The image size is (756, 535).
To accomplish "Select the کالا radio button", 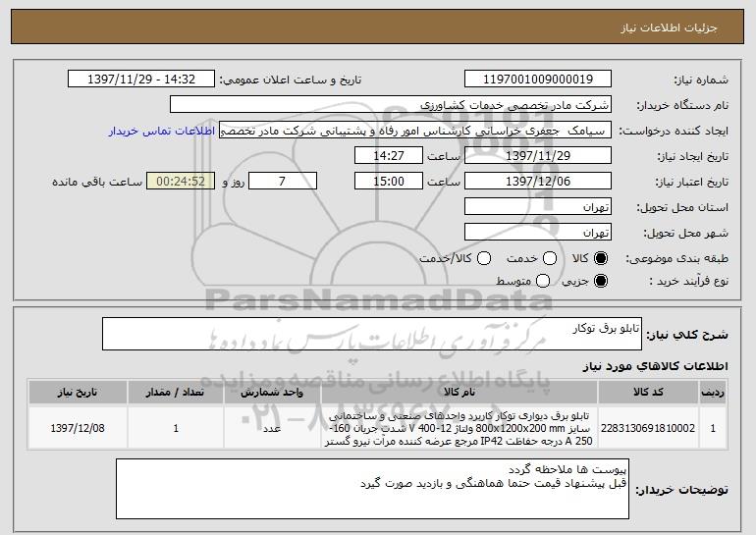I will [x=601, y=259].
